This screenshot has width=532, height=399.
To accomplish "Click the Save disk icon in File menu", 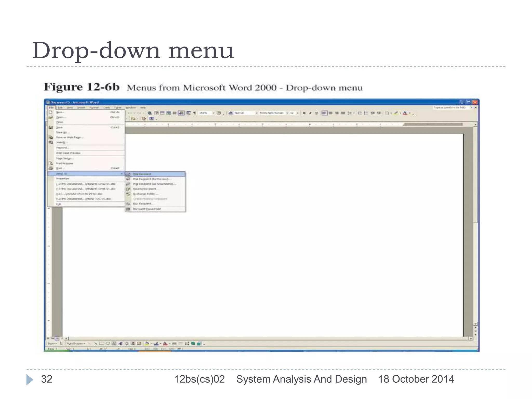I will (x=51, y=128).
